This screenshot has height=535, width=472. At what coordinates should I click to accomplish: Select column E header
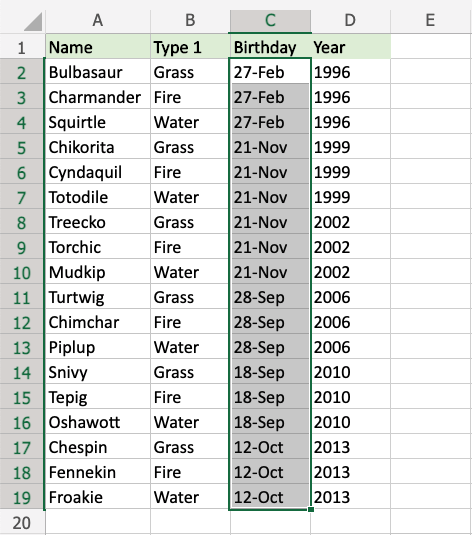(431, 20)
